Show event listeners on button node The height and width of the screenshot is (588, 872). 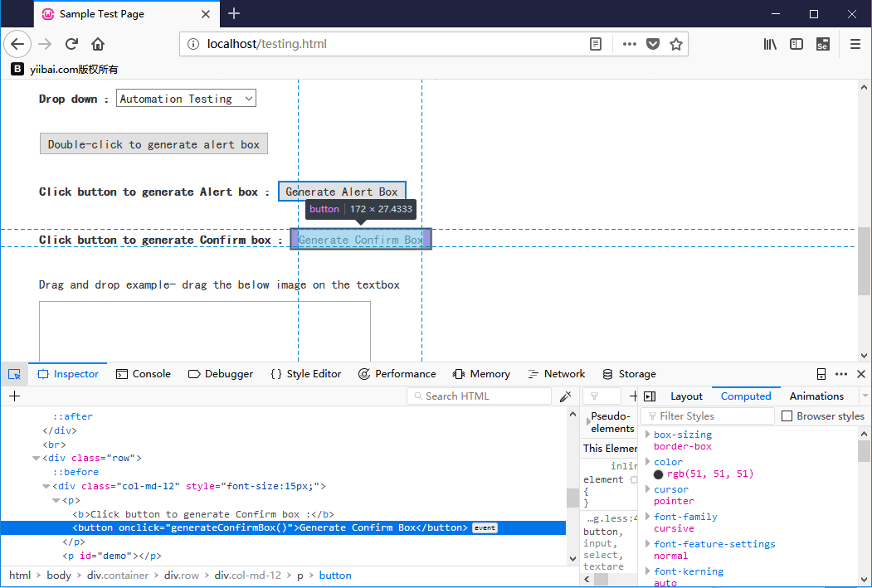485,528
